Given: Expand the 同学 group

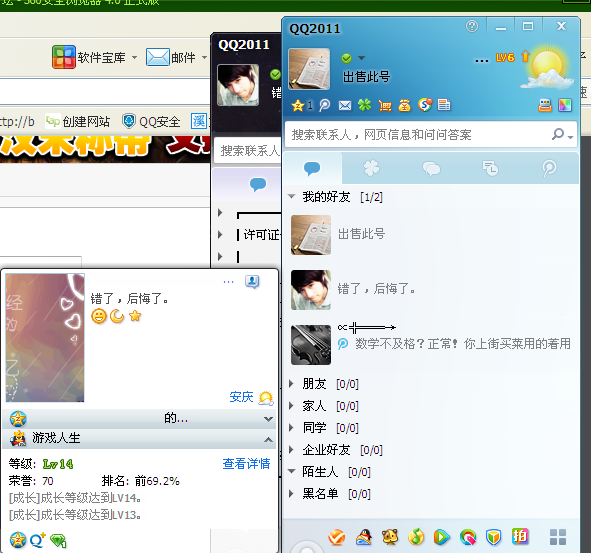Looking at the screenshot, I should coord(291,427).
